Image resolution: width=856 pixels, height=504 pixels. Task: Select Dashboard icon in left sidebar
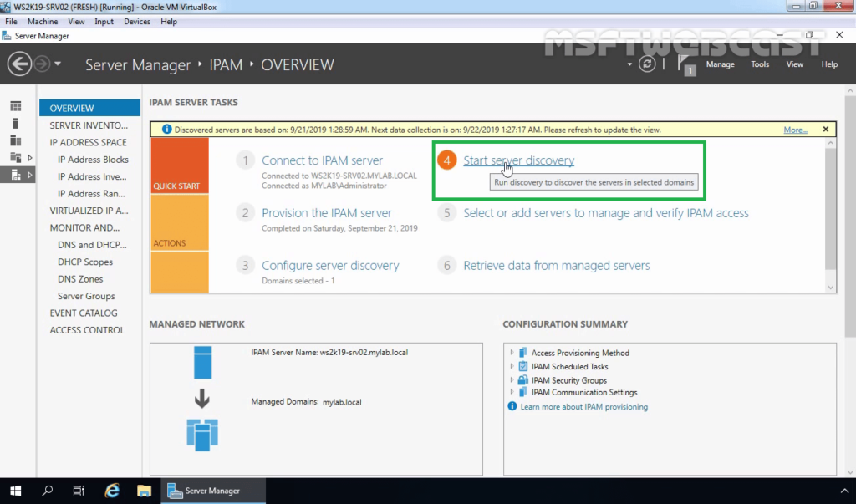(16, 106)
